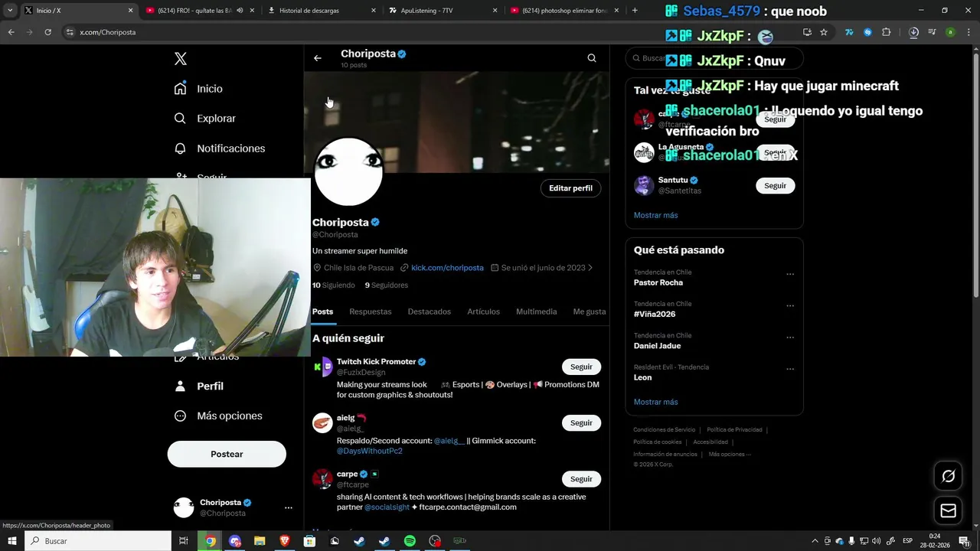This screenshot has height=551, width=980.
Task: Open Política de Privacidad footer link
Action: tap(734, 430)
